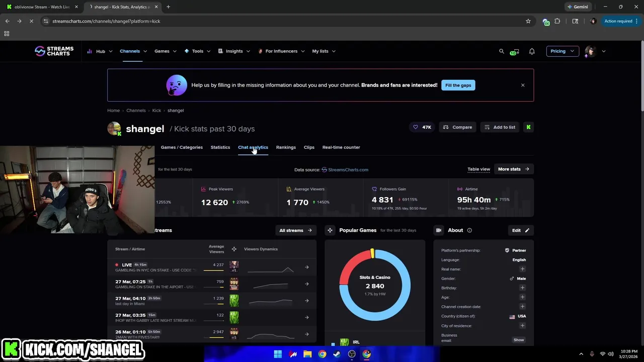The width and height of the screenshot is (644, 362).
Task: Click the Fill the gaps button
Action: tap(458, 85)
